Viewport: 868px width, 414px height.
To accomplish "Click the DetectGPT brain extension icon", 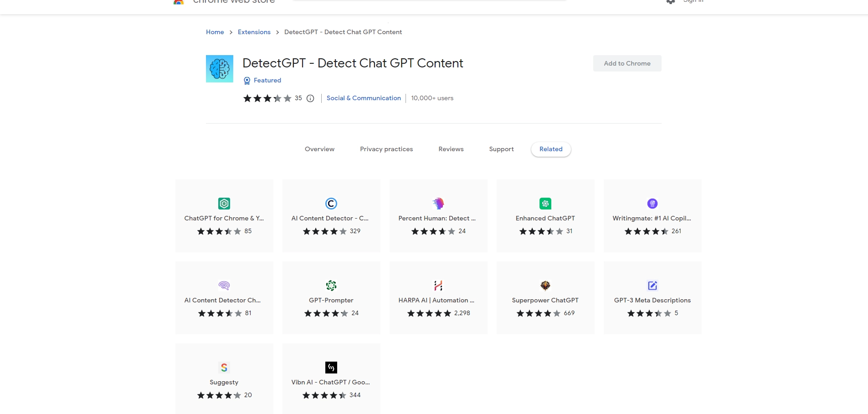I will (219, 69).
